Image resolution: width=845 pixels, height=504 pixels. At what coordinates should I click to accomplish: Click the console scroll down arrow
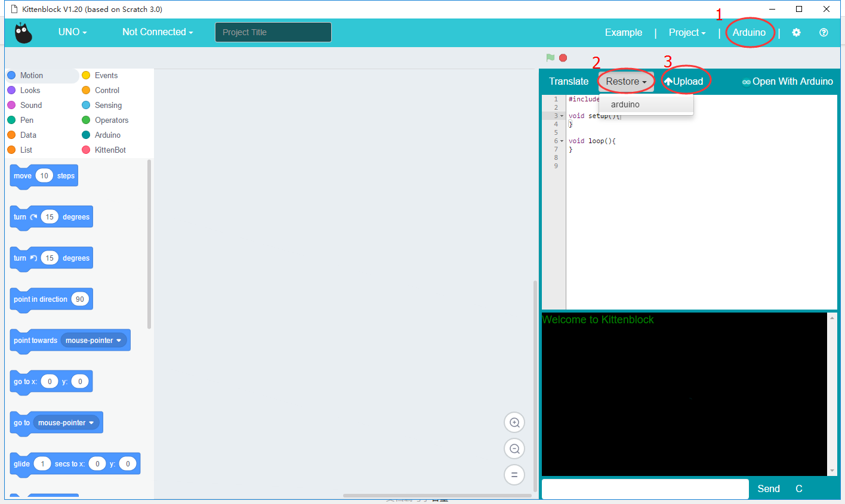[832, 471]
